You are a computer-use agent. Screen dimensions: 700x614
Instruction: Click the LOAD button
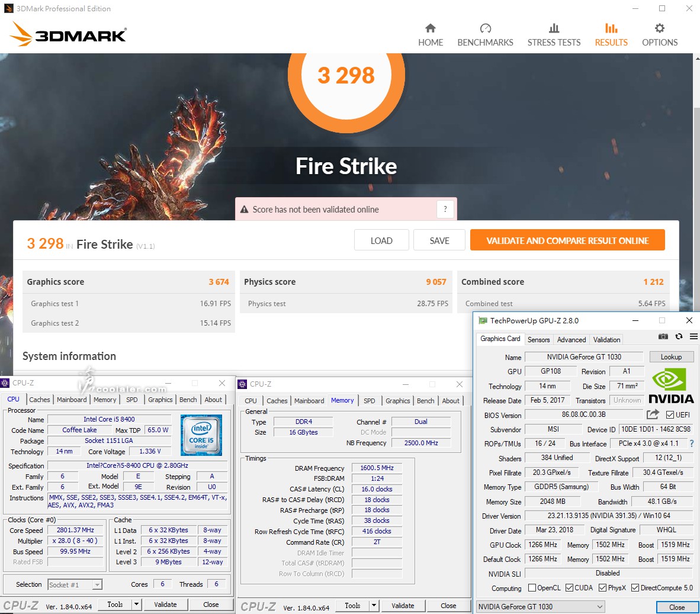tap(382, 240)
